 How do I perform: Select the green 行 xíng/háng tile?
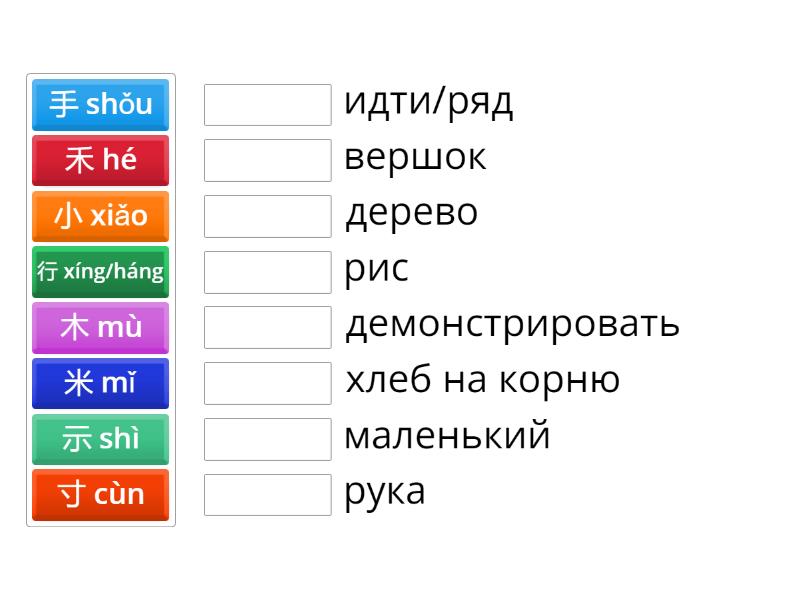[100, 271]
